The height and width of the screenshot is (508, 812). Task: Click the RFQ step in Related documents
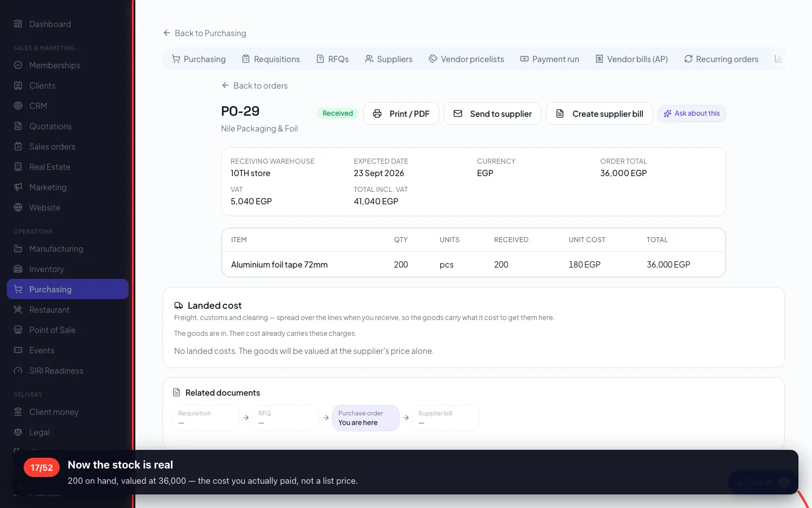[286, 418]
